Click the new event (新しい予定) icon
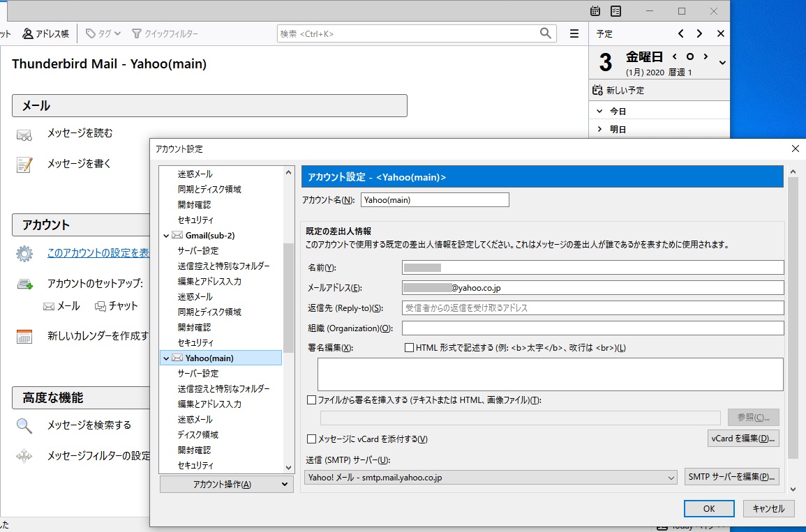 coord(597,90)
